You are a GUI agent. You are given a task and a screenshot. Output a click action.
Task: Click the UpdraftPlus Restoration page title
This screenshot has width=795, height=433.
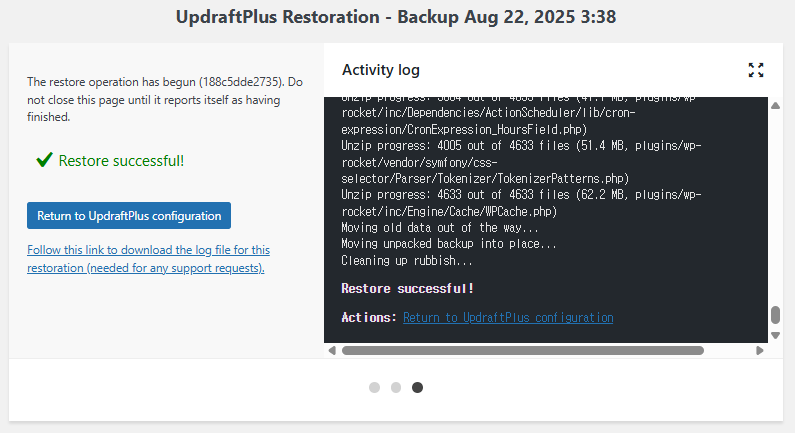click(x=397, y=18)
